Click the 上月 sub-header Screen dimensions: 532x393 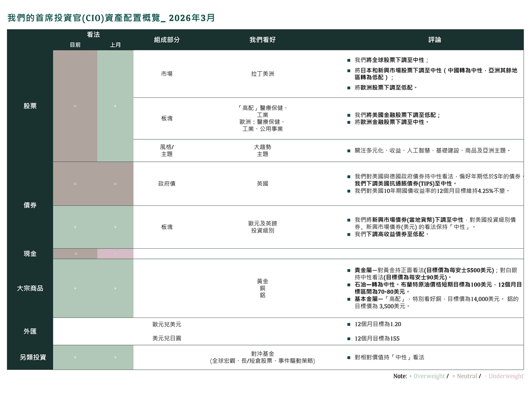click(115, 45)
